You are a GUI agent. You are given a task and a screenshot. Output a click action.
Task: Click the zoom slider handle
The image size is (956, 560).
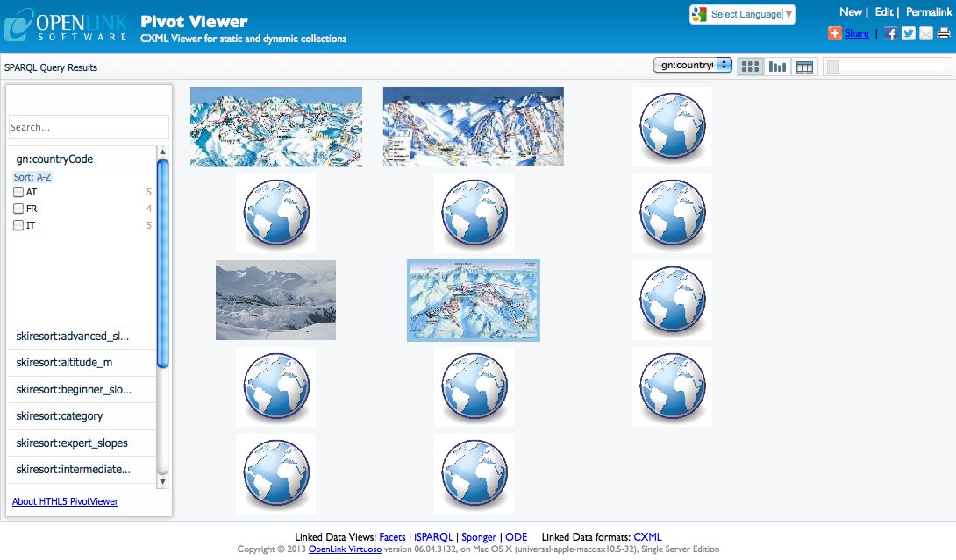[833, 67]
